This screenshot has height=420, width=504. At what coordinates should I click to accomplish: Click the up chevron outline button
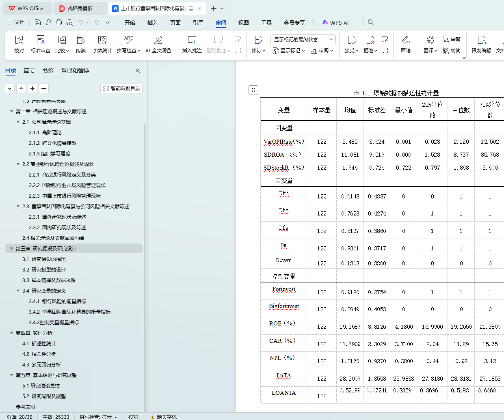click(x=21, y=88)
